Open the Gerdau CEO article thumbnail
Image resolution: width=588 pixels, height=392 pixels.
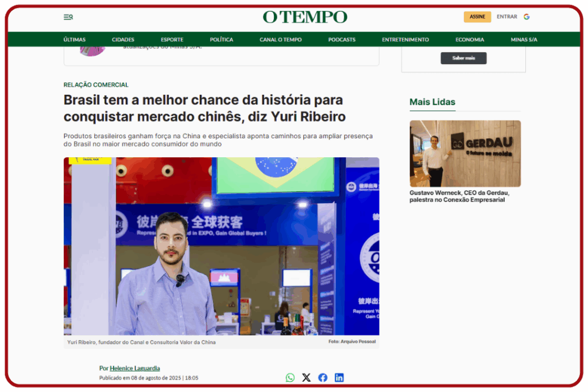click(x=465, y=153)
